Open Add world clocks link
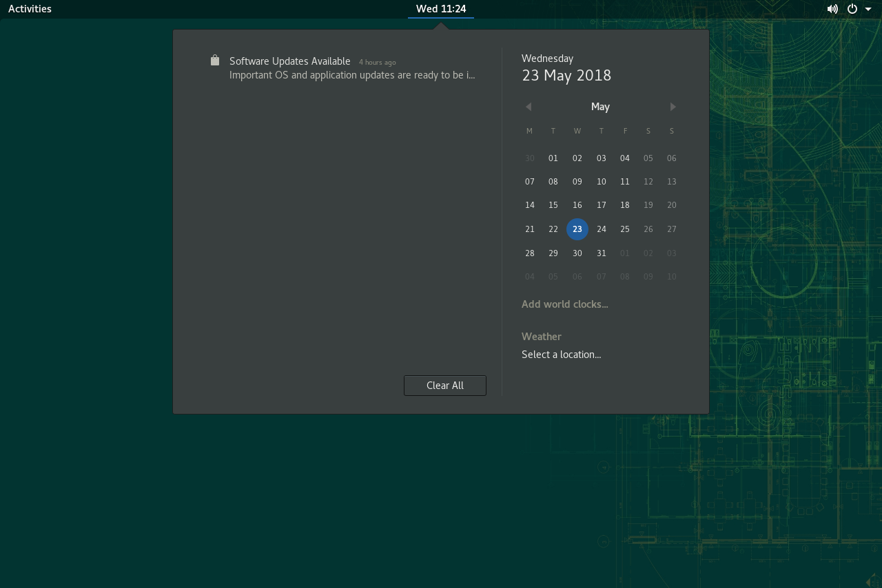 pos(564,304)
